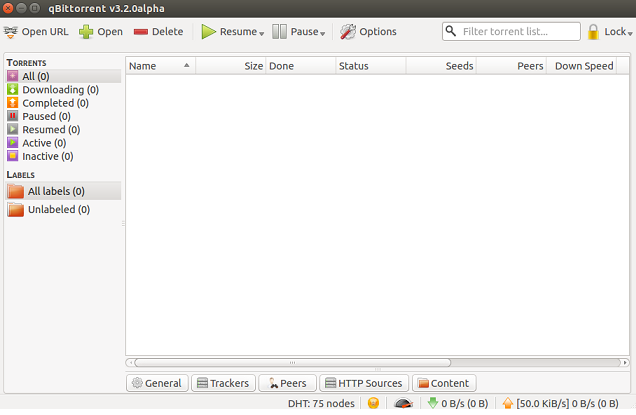
Task: Sort by the Status column header
Action: tap(371, 66)
